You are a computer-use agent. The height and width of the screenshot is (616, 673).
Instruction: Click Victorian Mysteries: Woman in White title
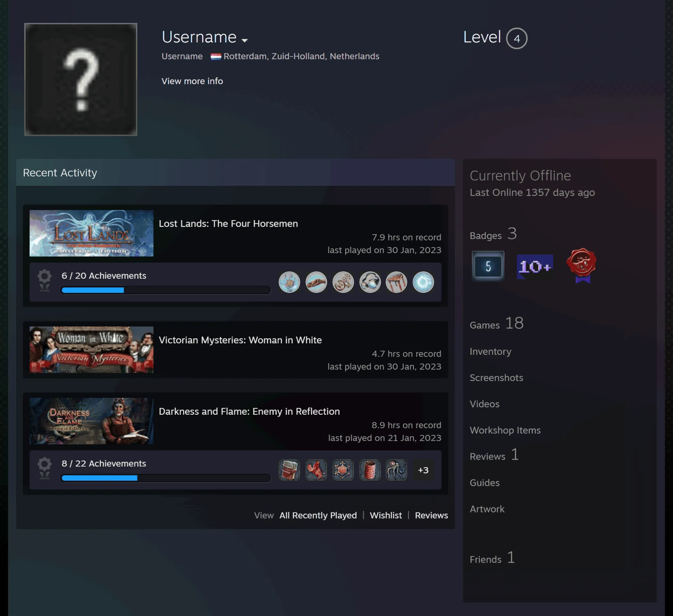pyautogui.click(x=240, y=340)
